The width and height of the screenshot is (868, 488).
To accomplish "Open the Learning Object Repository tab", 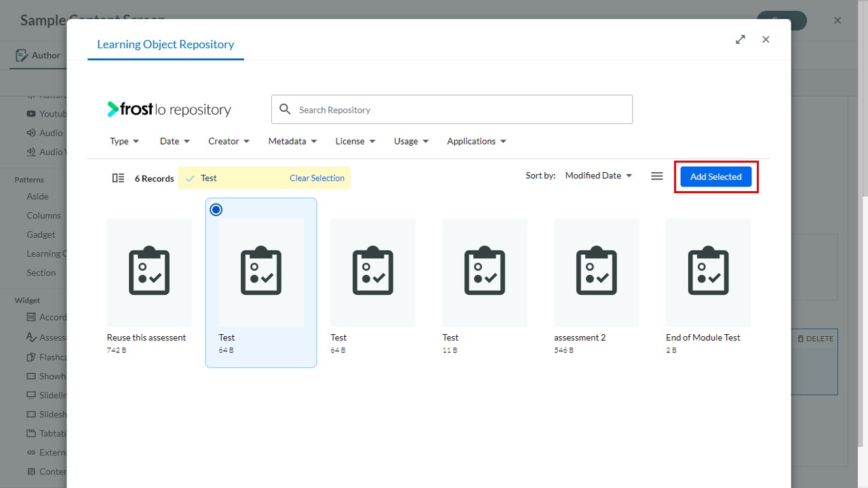I will tap(165, 45).
